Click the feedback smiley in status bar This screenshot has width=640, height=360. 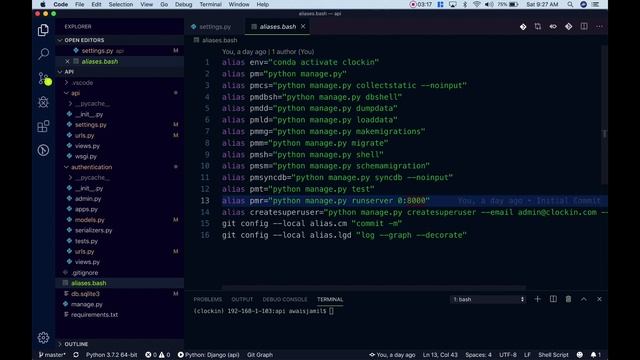580,355
